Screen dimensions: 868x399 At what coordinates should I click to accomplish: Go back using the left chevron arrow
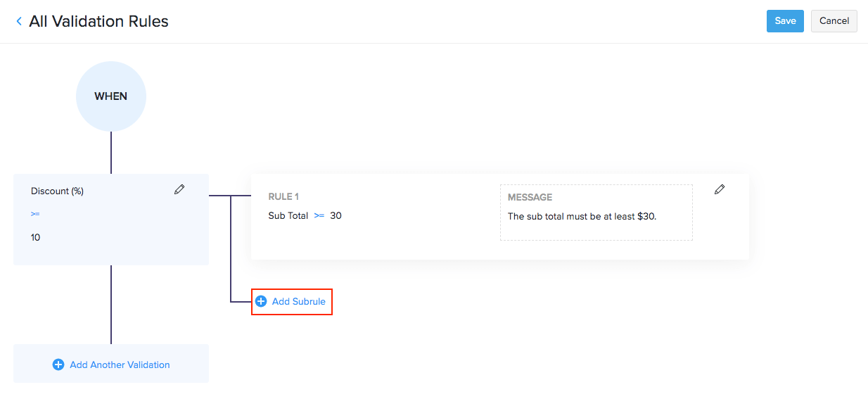(x=19, y=22)
